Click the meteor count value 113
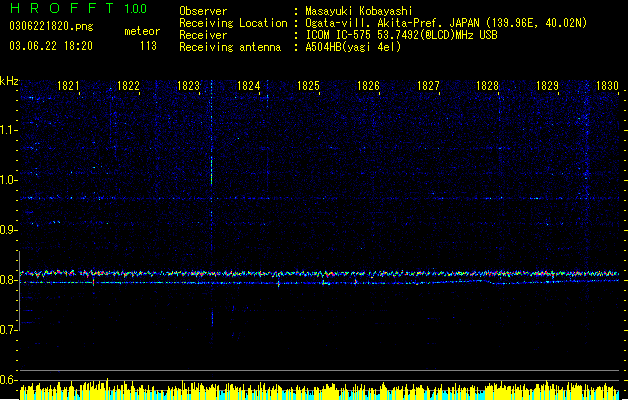629x400 pixels. (x=148, y=46)
